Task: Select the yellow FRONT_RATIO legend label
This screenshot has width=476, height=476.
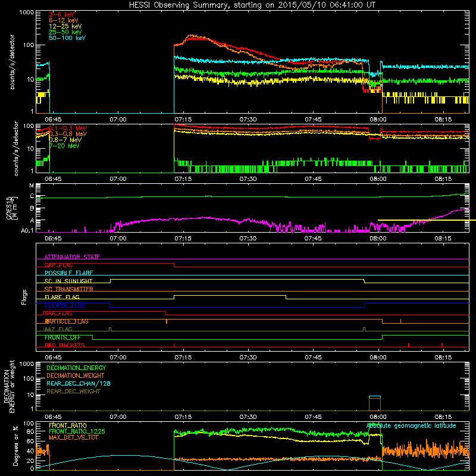Action: click(68, 425)
